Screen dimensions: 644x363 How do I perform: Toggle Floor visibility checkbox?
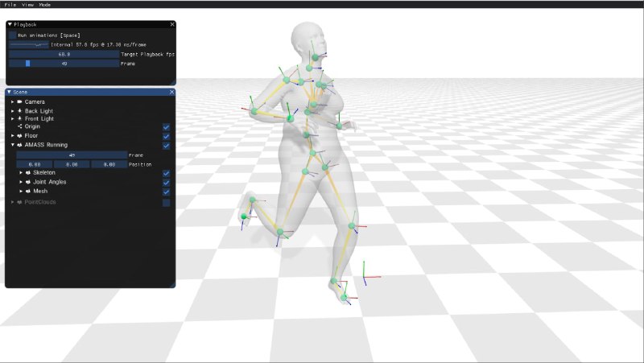tap(167, 136)
